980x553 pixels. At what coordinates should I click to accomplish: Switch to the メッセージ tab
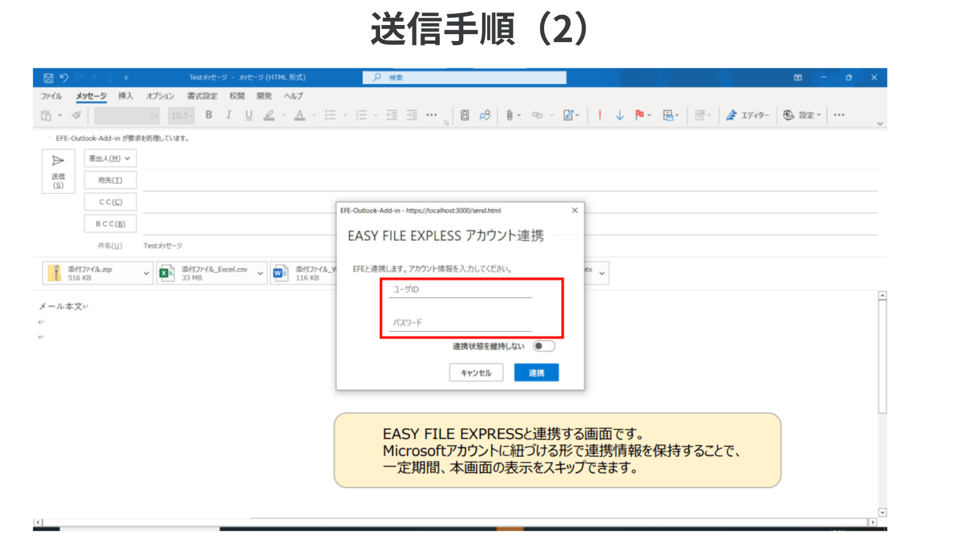(x=91, y=96)
